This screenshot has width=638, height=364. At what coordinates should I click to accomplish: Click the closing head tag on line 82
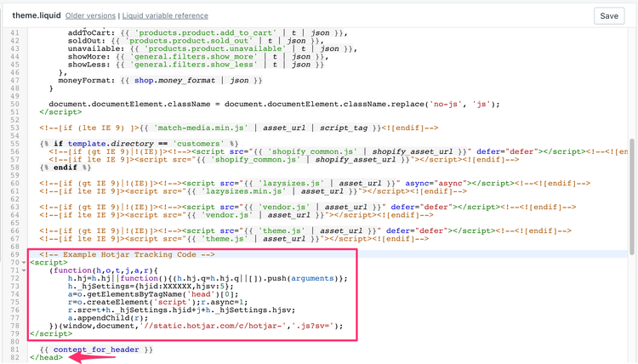(47, 357)
